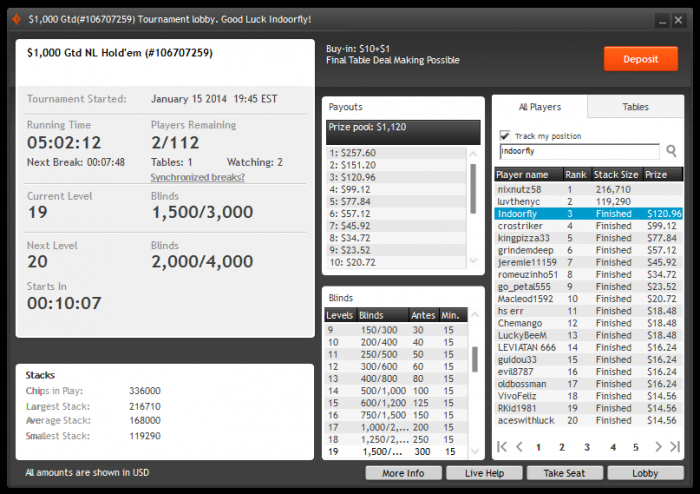The image size is (700, 494).
Task: Sort by Rank column header
Action: tap(576, 174)
